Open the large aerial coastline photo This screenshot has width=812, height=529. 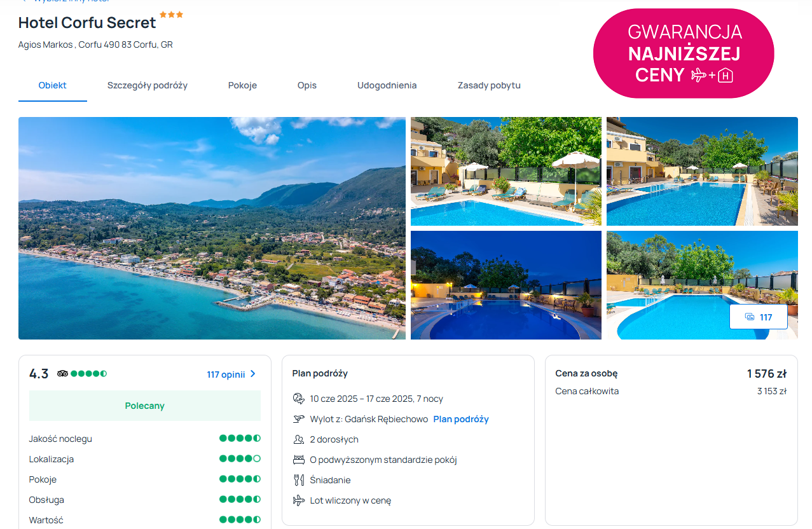tap(212, 228)
